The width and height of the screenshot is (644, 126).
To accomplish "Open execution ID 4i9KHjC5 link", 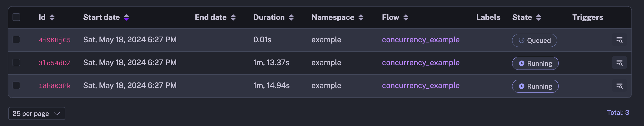I will tap(54, 40).
